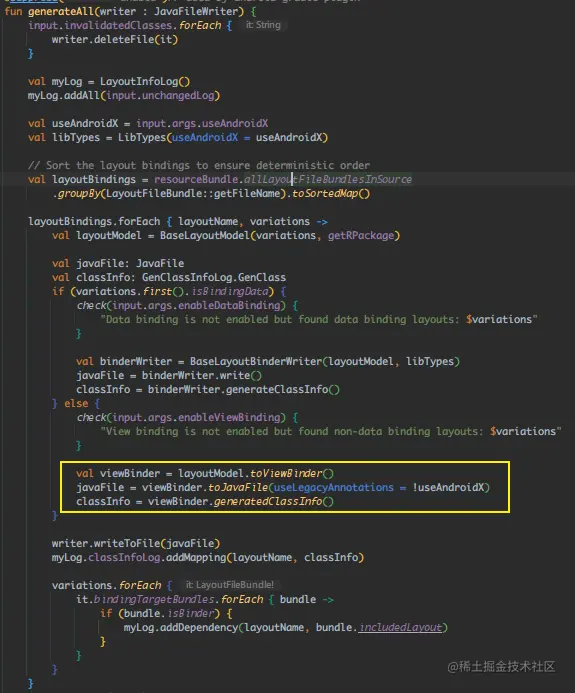Screen dimensions: 575x693
Task: Open the underlined includedLayout reference
Action: tap(400, 628)
